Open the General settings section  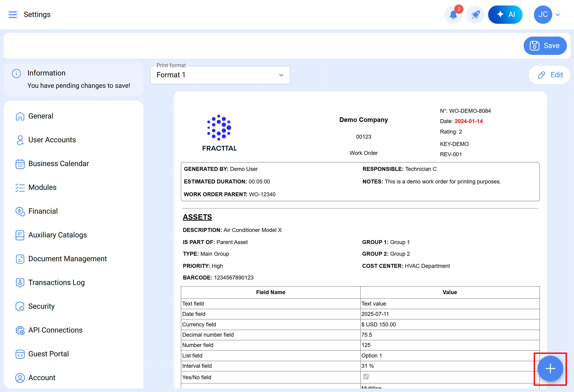point(41,116)
